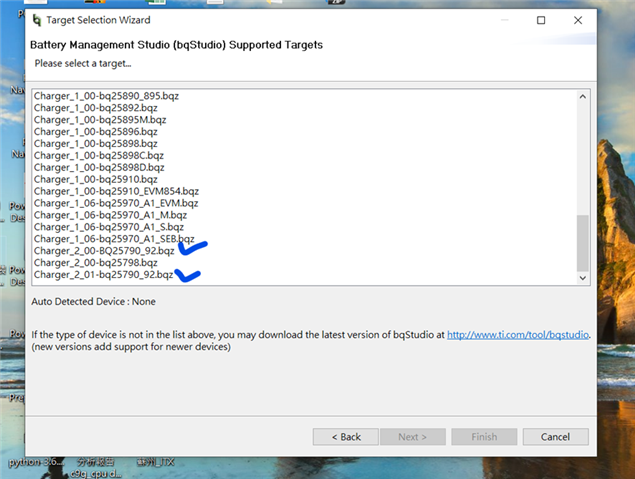The image size is (635, 479).
Task: Click the scroll up arrow of target list
Action: (583, 96)
